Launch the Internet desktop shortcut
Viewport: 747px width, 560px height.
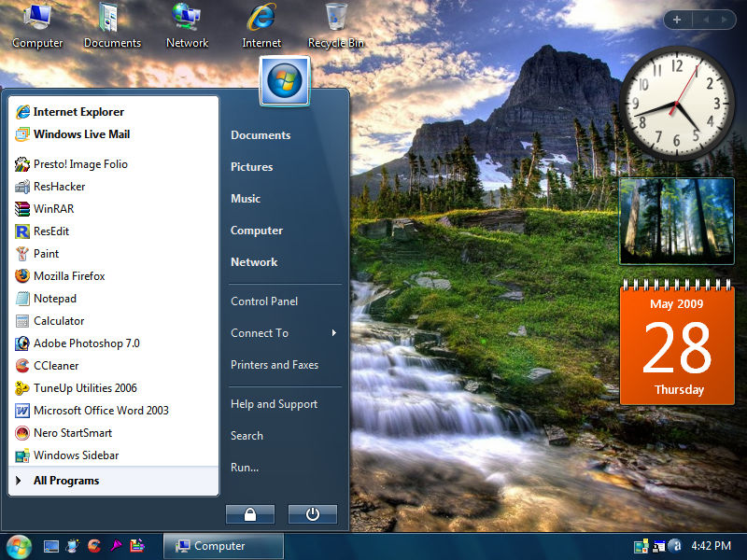coord(261,25)
